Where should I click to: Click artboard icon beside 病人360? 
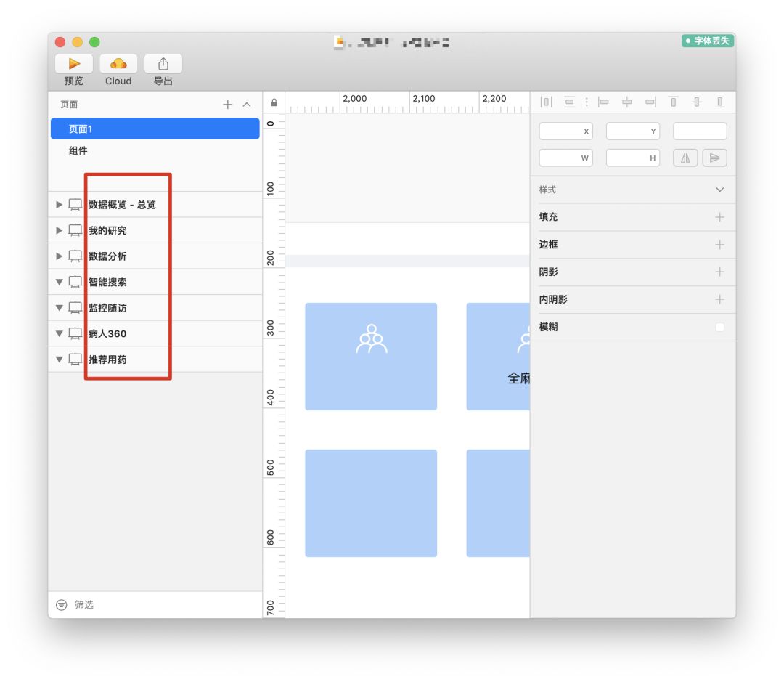[x=75, y=333]
